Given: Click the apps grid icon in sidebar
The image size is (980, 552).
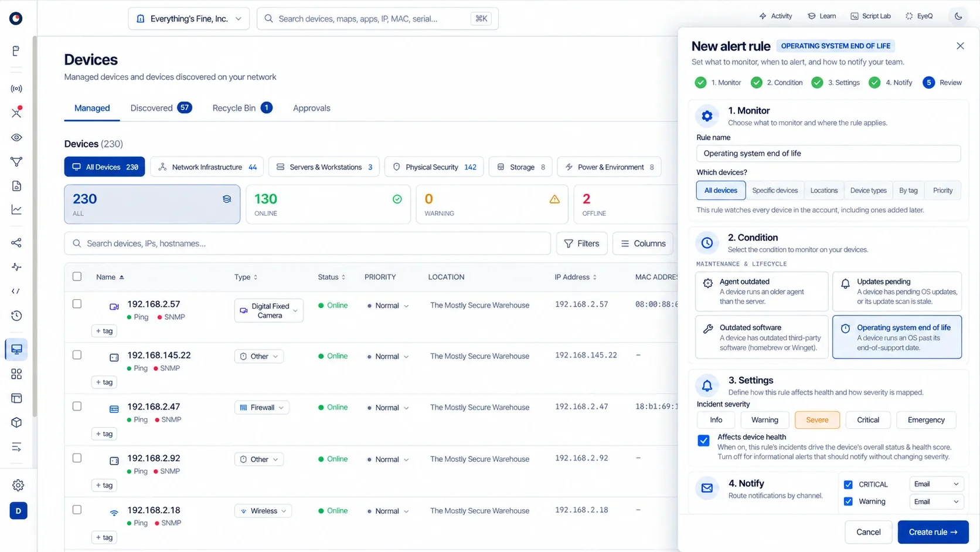Looking at the screenshot, I should coord(16,374).
